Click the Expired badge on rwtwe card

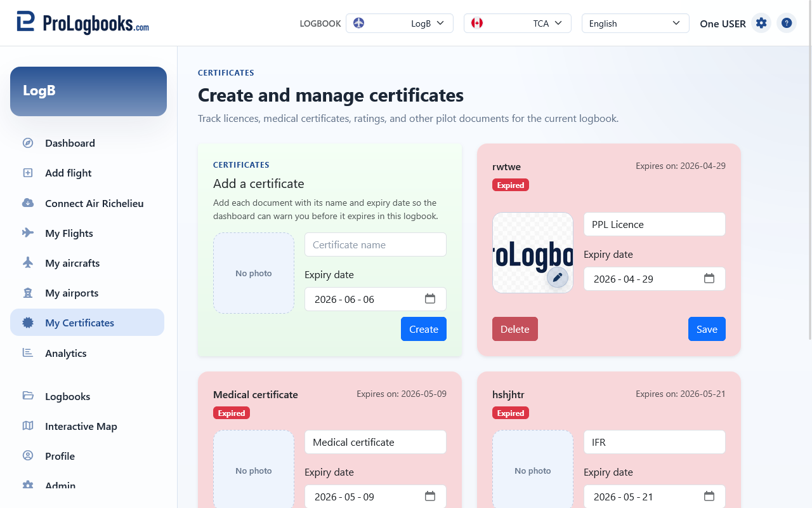(511, 185)
